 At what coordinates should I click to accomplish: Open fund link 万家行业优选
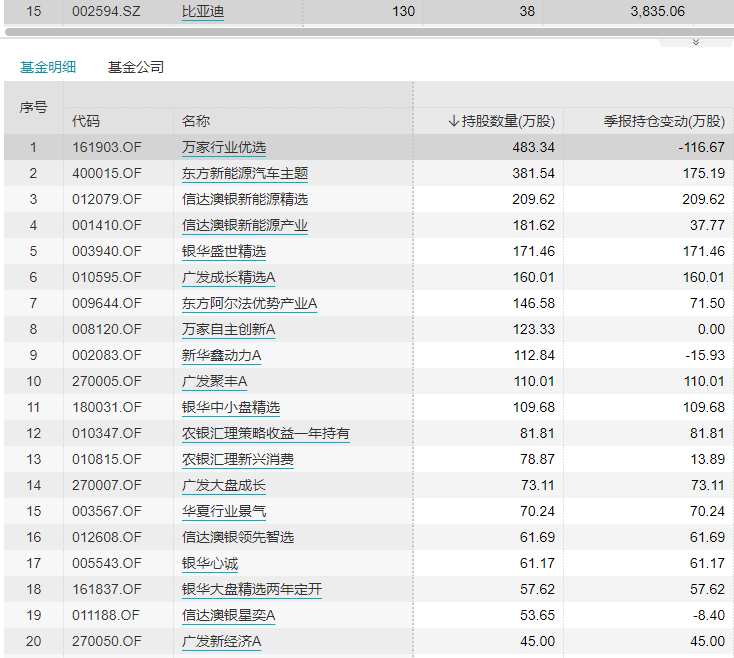224,147
